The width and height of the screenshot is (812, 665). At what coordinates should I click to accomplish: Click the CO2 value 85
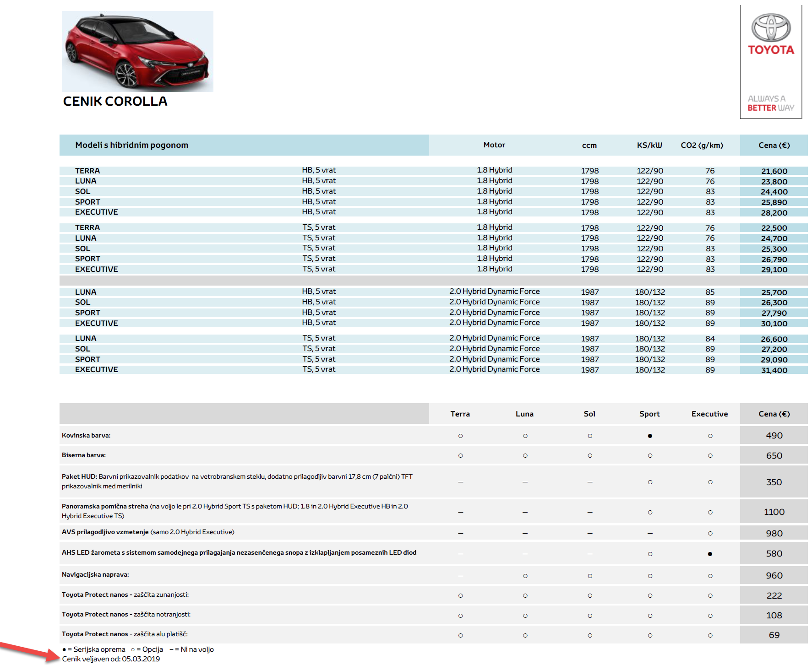point(710,292)
